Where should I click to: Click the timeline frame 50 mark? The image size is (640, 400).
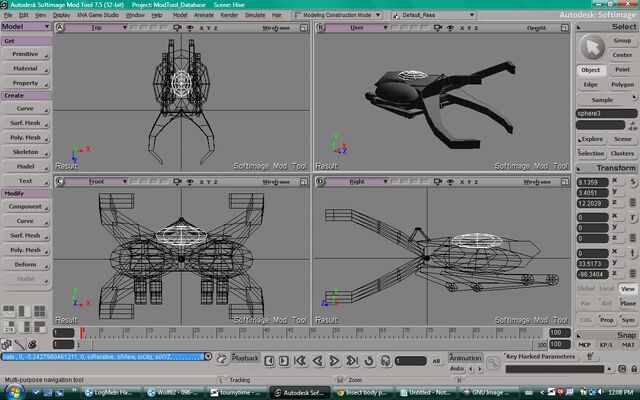314,333
